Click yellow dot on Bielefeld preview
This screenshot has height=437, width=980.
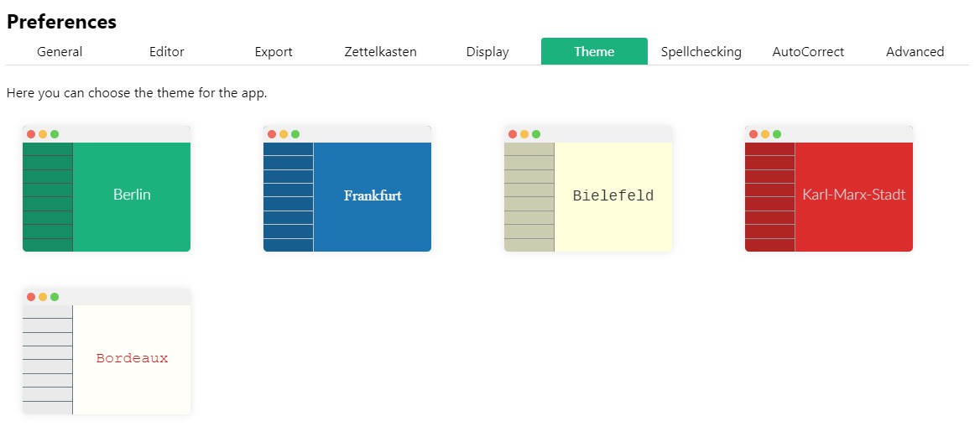524,134
